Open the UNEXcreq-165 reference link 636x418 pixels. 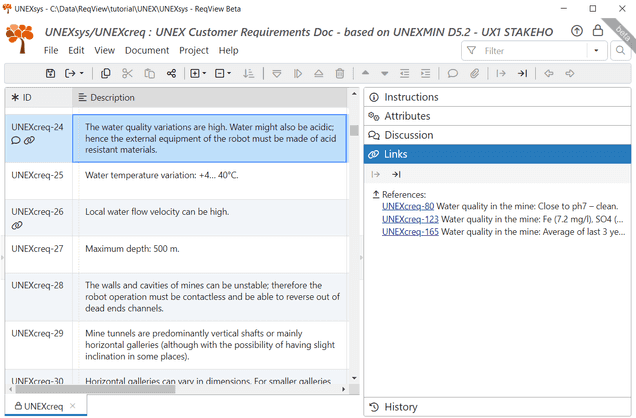click(x=410, y=232)
